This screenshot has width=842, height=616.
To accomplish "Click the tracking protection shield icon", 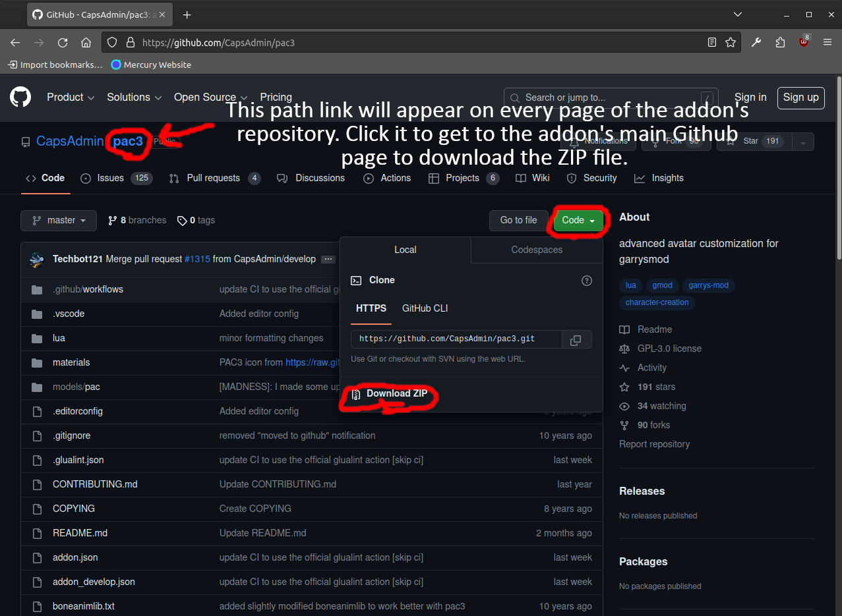I will click(112, 42).
